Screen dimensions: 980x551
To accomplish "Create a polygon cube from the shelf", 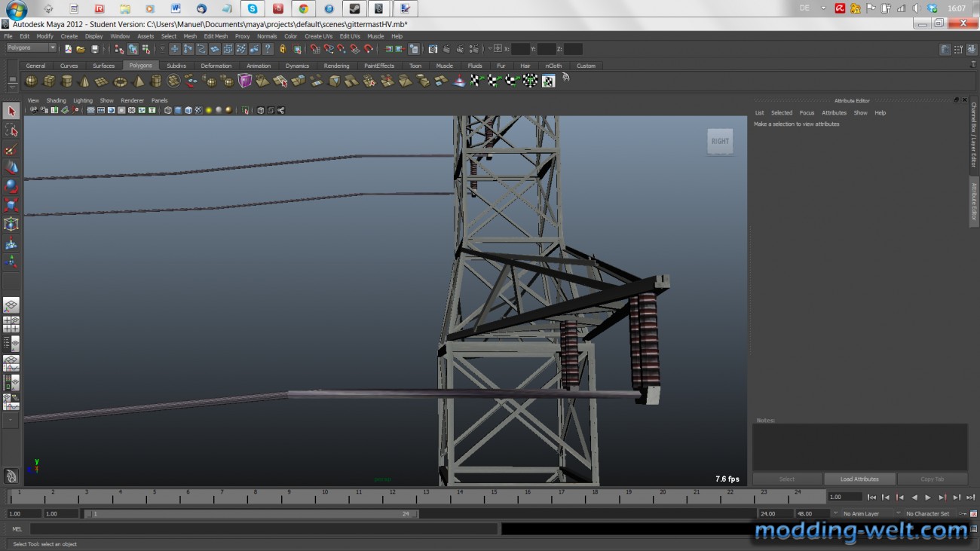I will [x=49, y=81].
